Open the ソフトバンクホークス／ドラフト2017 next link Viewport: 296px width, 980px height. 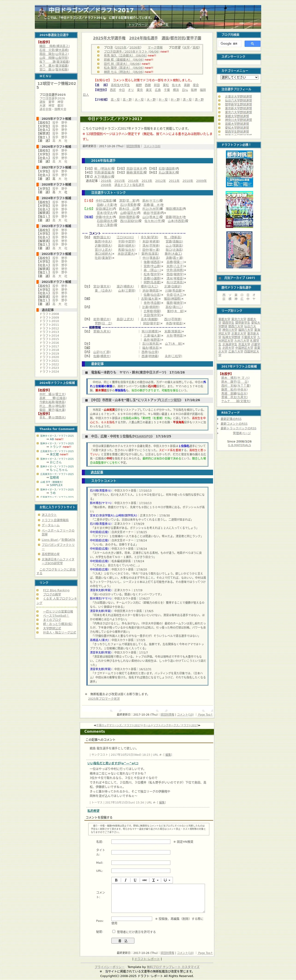pyautogui.click(x=175, y=726)
